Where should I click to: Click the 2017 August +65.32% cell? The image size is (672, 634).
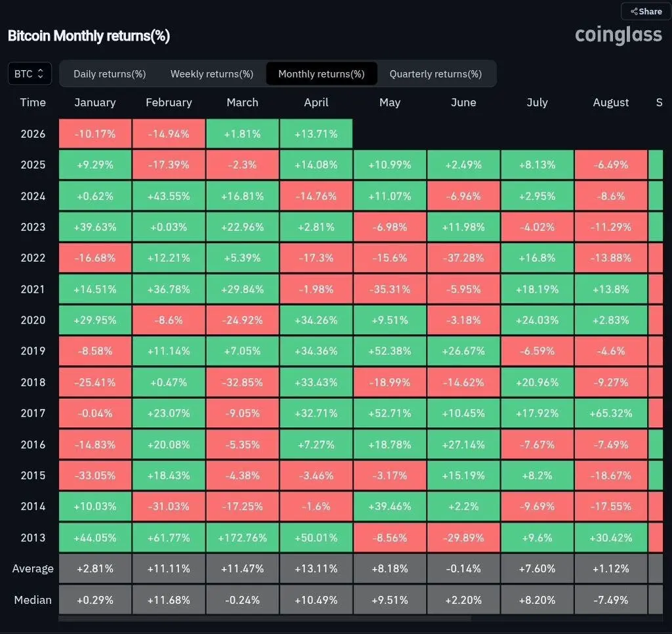(x=611, y=413)
